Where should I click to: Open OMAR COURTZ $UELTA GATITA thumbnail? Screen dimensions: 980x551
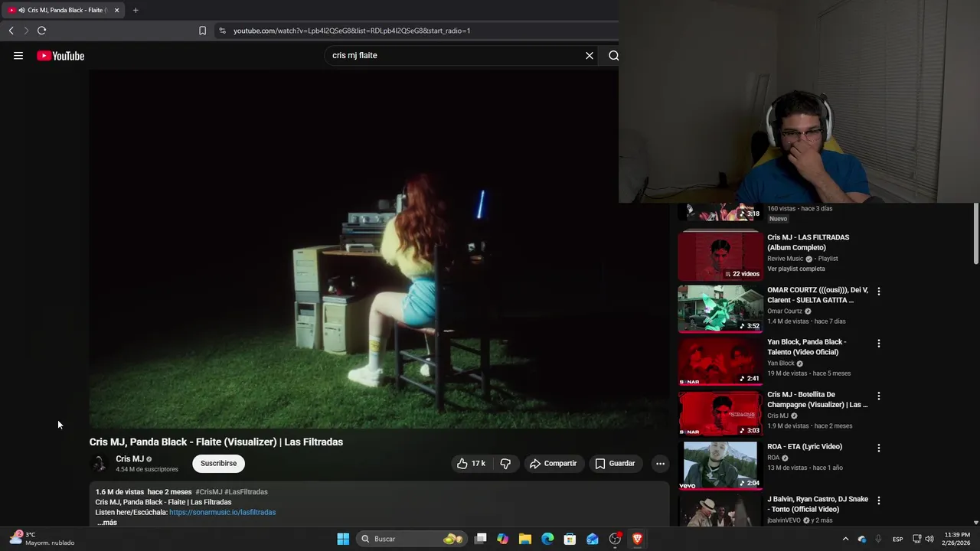720,309
